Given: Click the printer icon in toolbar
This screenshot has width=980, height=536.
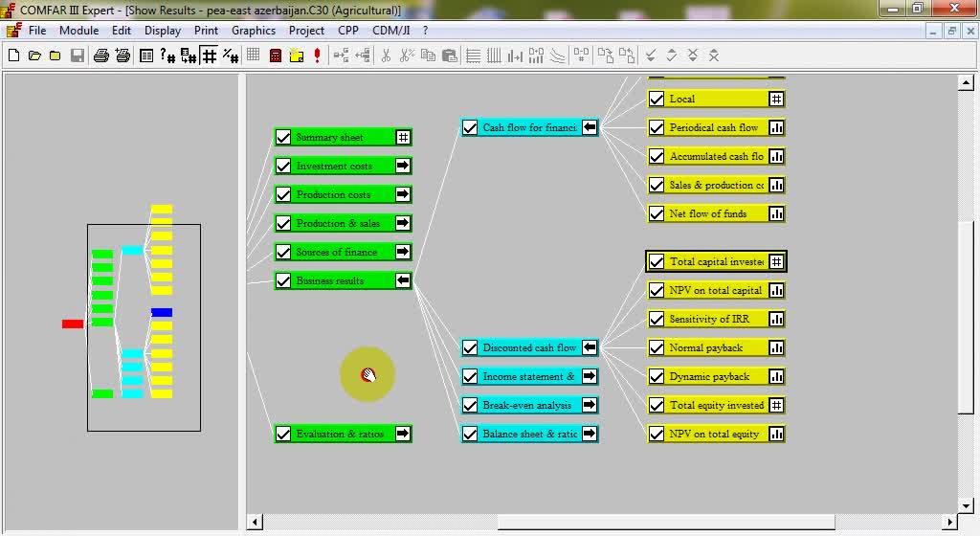Looking at the screenshot, I should pos(100,56).
